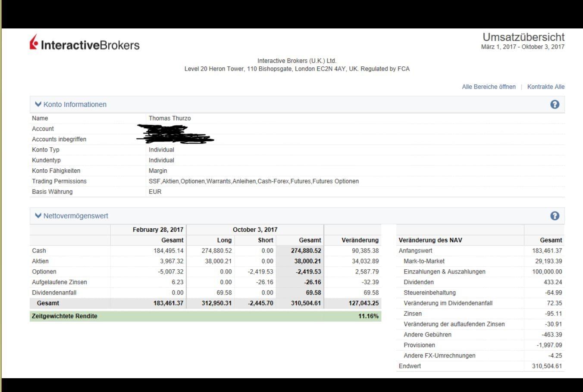Select Optionen Short value -2,419.53

[260, 271]
